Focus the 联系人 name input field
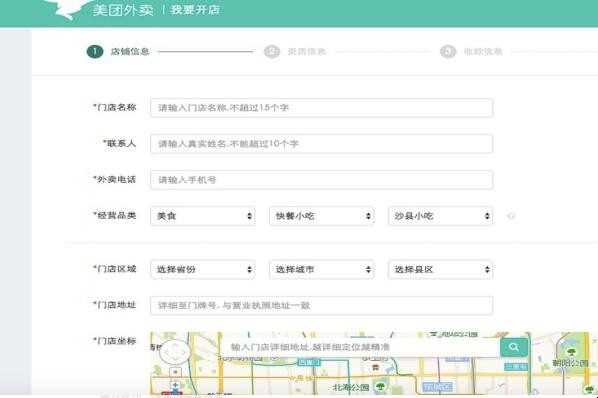598x398 pixels. tap(322, 144)
